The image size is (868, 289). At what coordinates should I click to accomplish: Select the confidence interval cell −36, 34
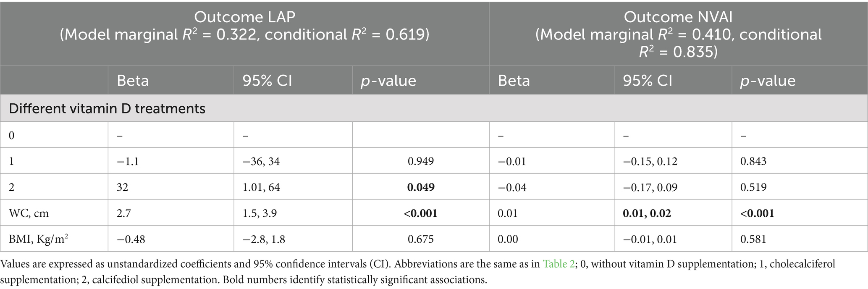coord(261,161)
